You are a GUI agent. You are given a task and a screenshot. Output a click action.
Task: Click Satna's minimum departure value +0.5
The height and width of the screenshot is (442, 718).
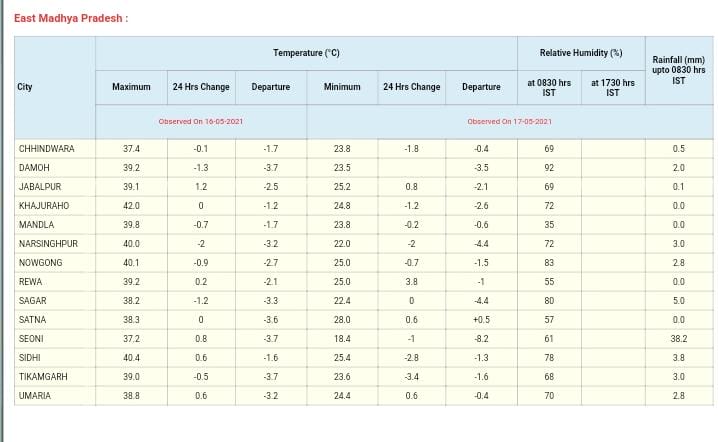(x=481, y=320)
